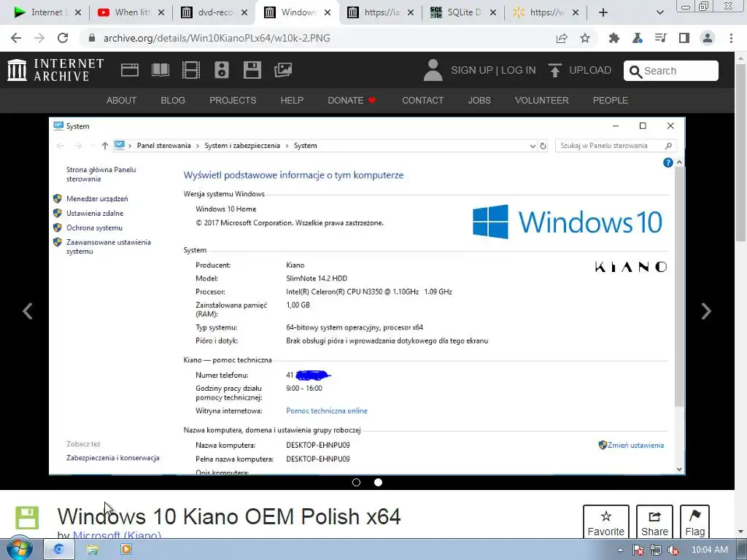This screenshot has width=747, height=560.
Task: Open the ABOUT menu item
Action: pyautogui.click(x=121, y=101)
